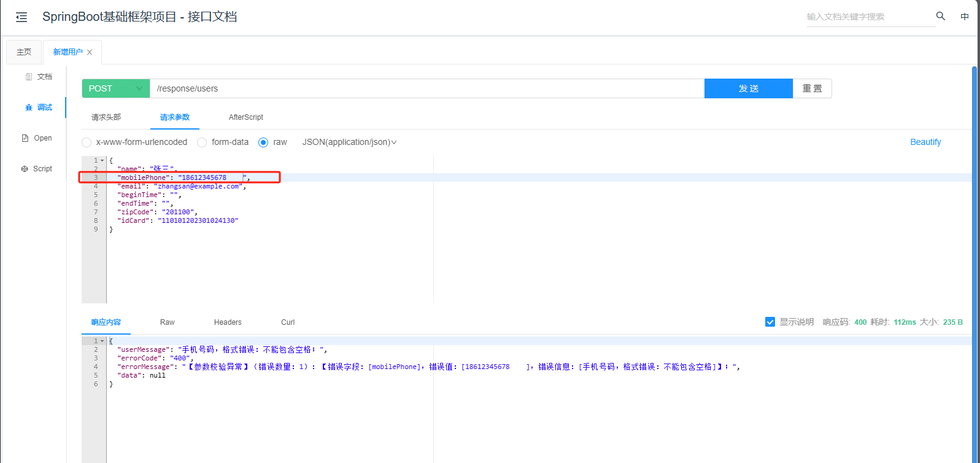Click the beginTime line in request body

click(149, 195)
